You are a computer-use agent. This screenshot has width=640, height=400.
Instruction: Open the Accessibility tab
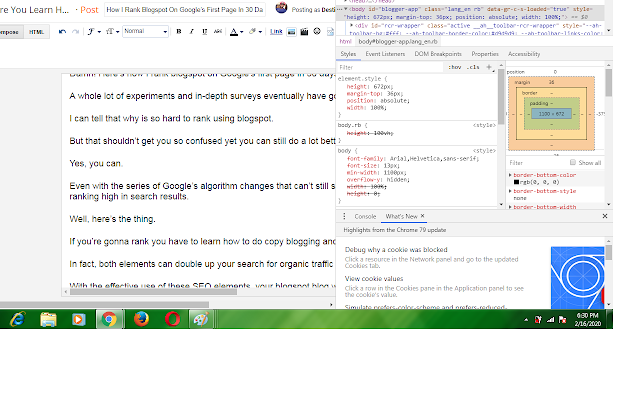click(524, 54)
